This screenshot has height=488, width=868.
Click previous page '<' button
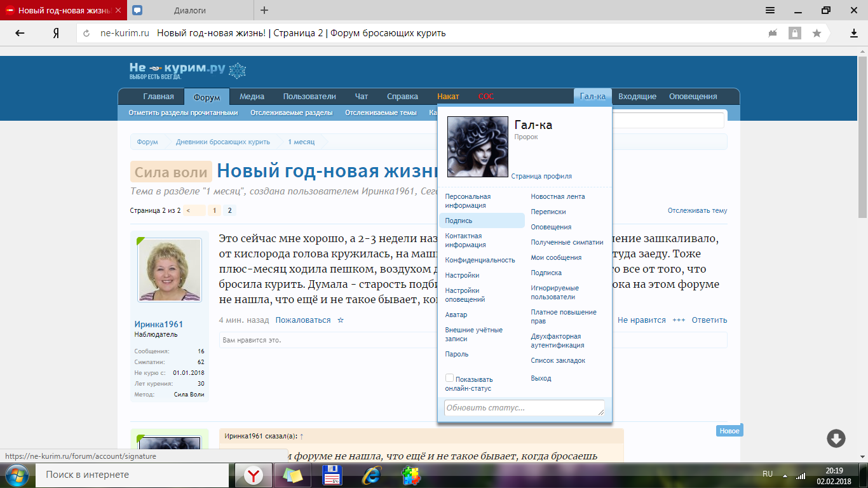coord(193,210)
